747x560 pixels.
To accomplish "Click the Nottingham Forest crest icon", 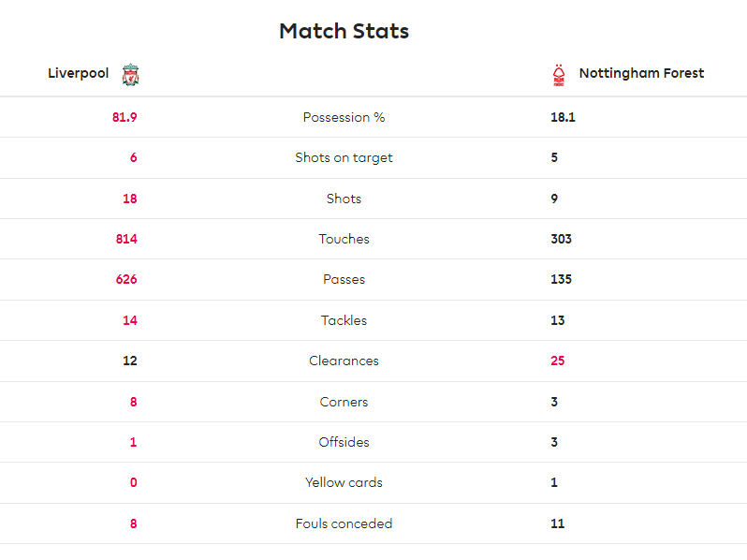I will (x=558, y=75).
